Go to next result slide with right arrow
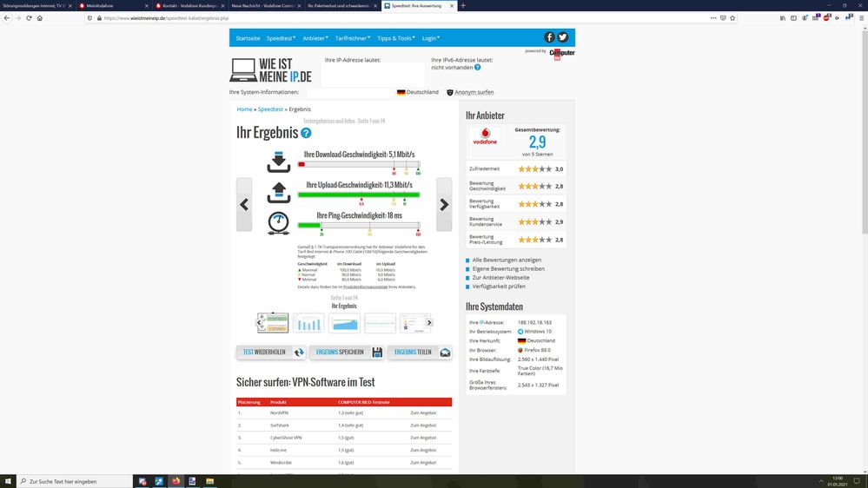The height and width of the screenshot is (488, 868). pyautogui.click(x=444, y=204)
